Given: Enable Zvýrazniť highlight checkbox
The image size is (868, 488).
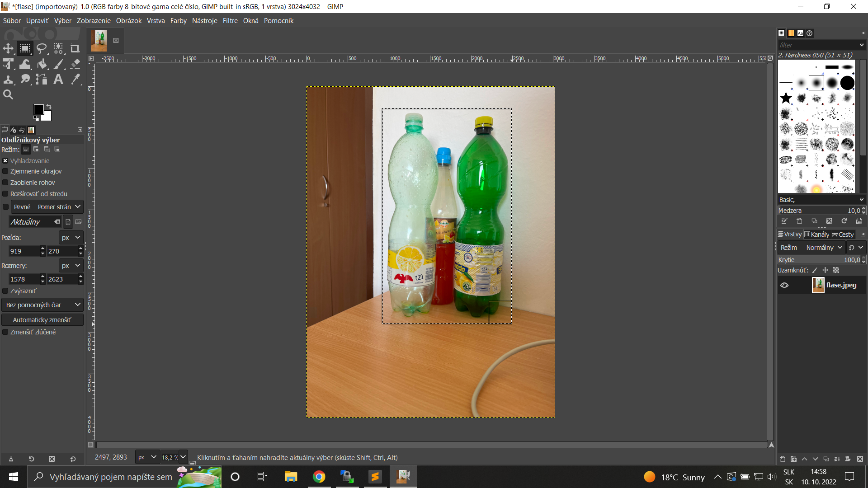Looking at the screenshot, I should 5,291.
